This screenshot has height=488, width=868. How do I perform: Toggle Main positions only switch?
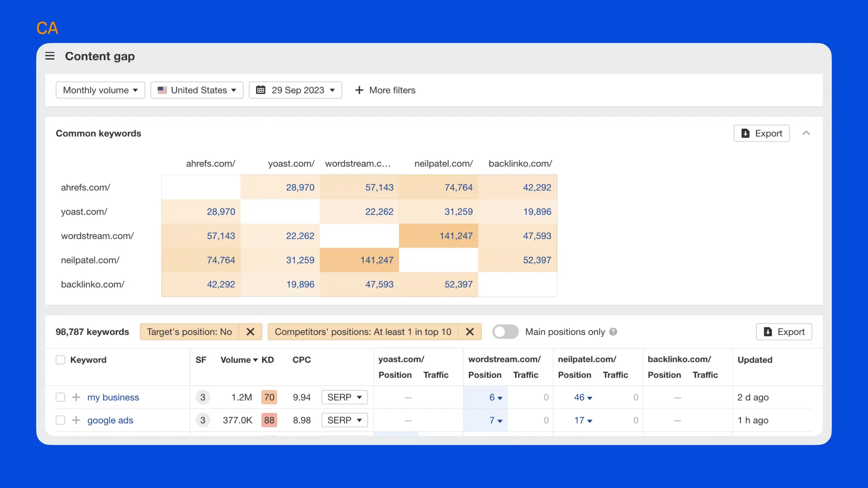point(506,332)
